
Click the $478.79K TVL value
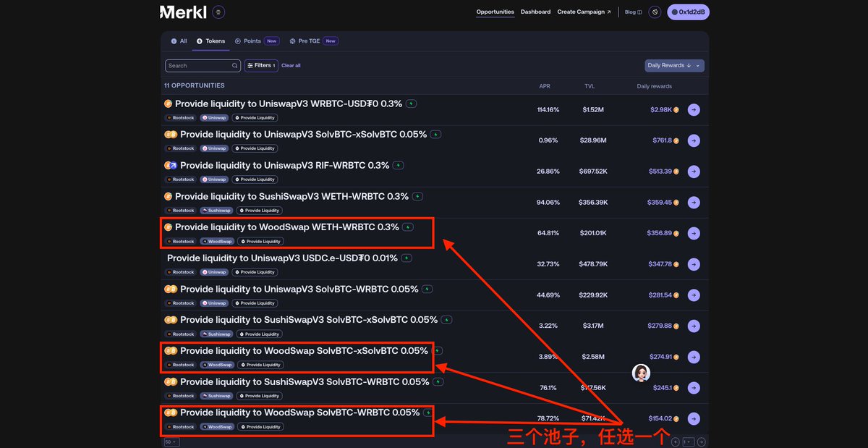593,264
